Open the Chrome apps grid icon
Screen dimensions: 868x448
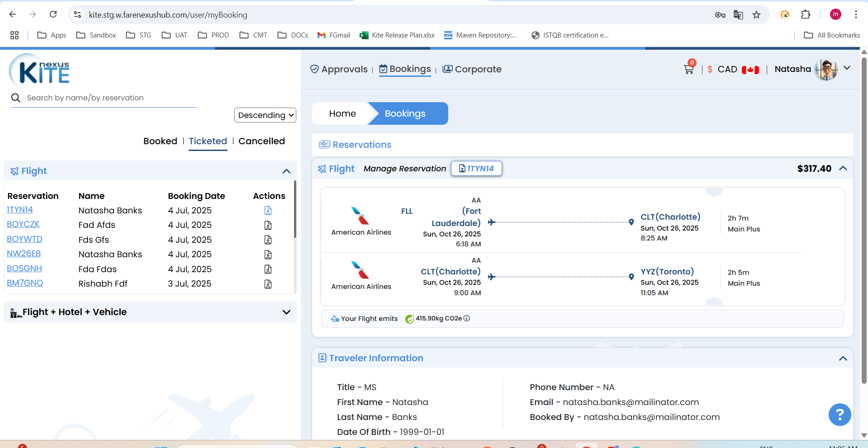tap(14, 35)
